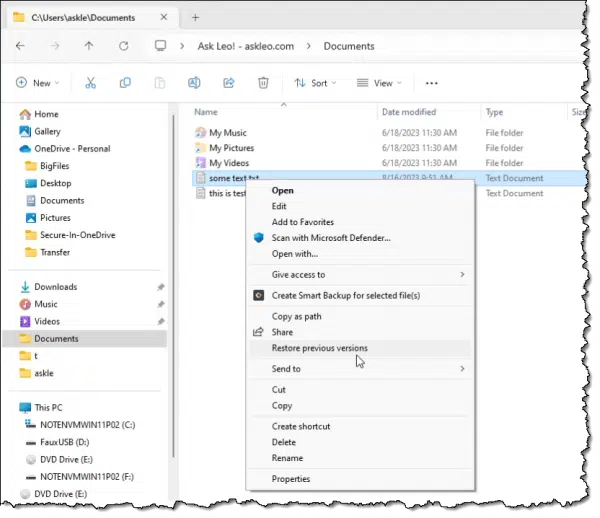This screenshot has width=600, height=518.
Task: Click the Cut scissors icon in toolbar
Action: (90, 83)
